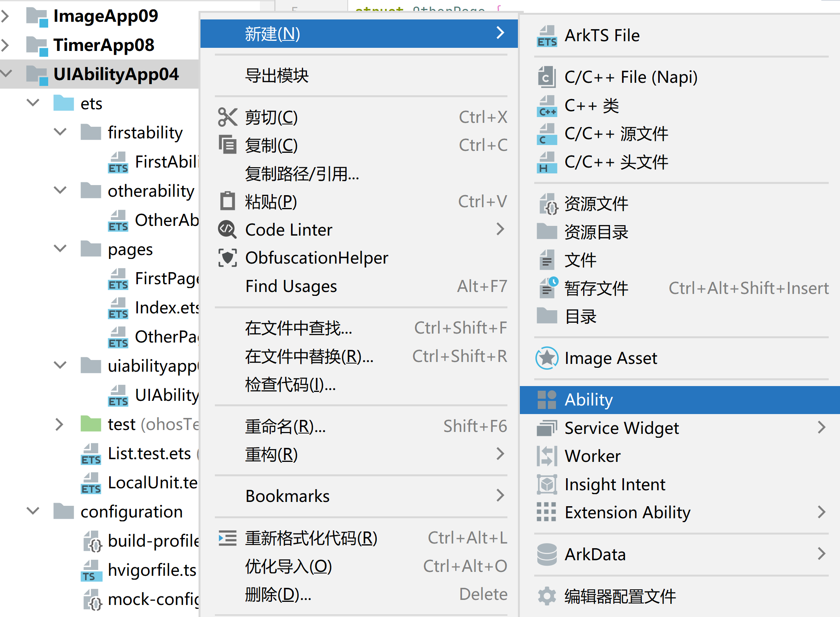
Task: Open Extension Ability submenu arrow
Action: tap(821, 512)
